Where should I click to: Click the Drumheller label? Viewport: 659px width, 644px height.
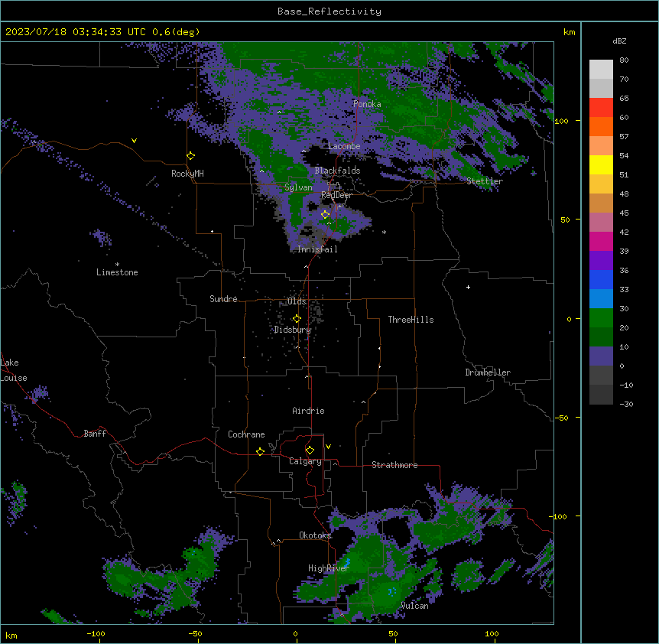click(x=488, y=372)
